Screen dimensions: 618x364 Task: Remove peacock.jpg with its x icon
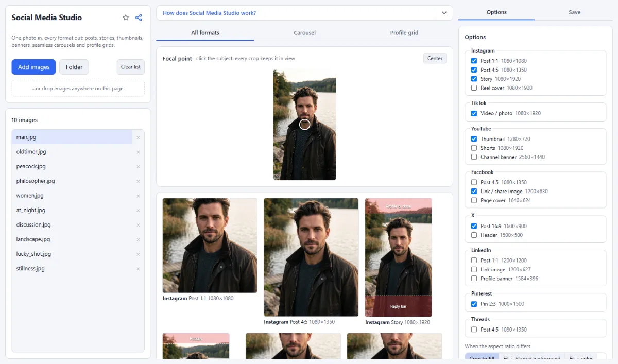tap(138, 167)
